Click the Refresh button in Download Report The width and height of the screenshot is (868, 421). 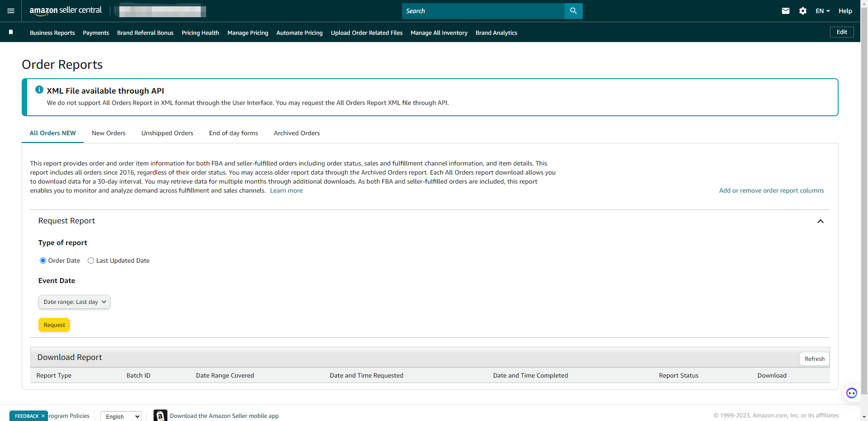click(814, 359)
